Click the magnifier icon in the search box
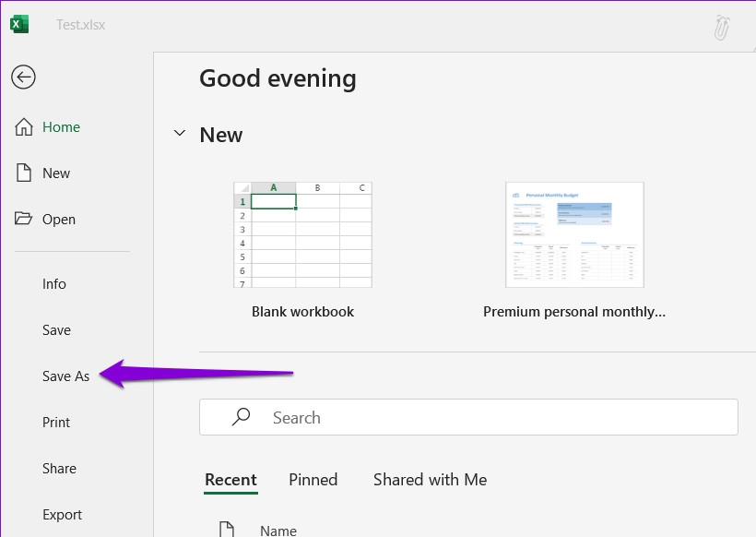 (x=241, y=417)
